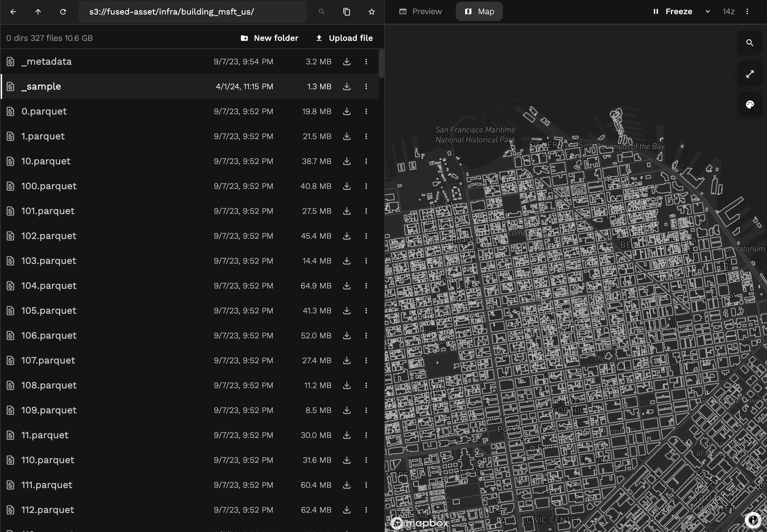The height and width of the screenshot is (532, 767).
Task: Freeze the map rendering
Action: (x=673, y=11)
